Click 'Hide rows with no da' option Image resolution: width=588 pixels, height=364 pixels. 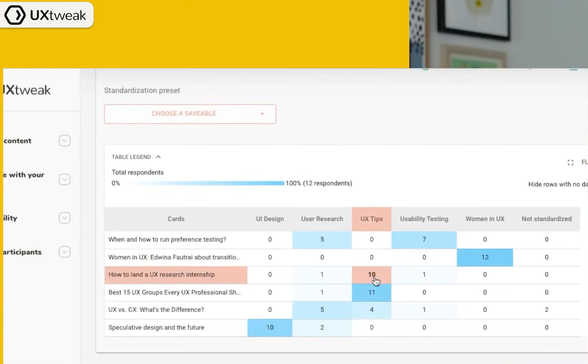[x=558, y=184]
